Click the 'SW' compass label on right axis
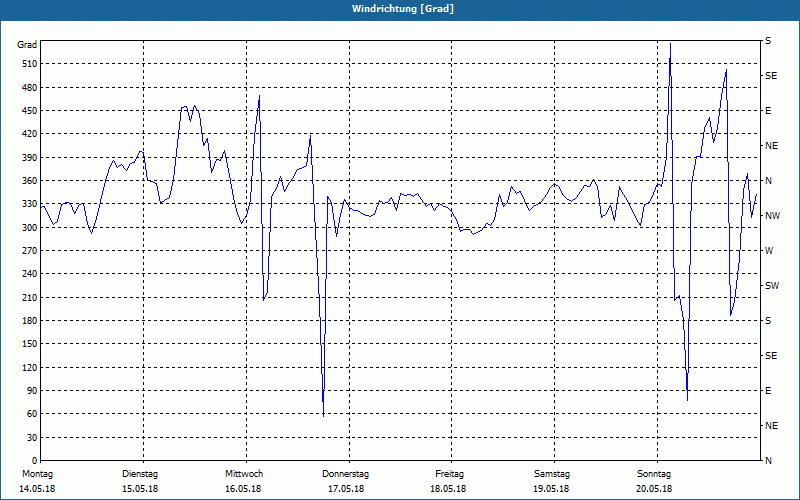The width and height of the screenshot is (800, 500). coord(772,286)
